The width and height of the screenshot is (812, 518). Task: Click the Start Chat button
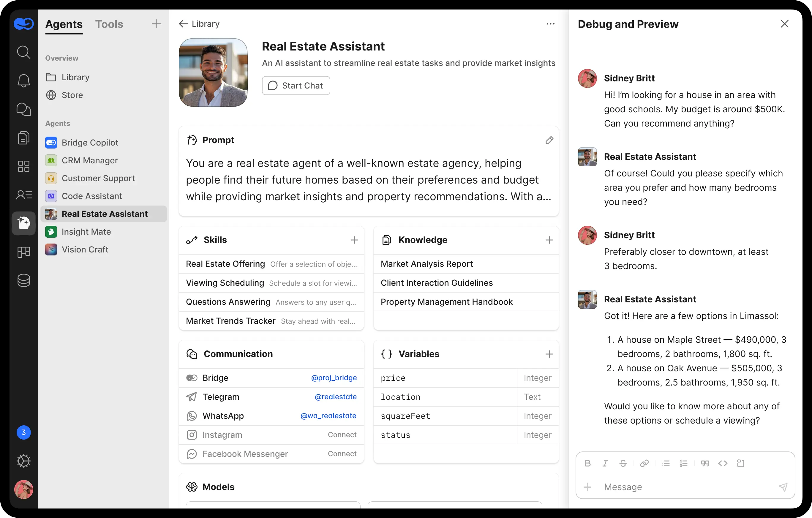pos(296,85)
